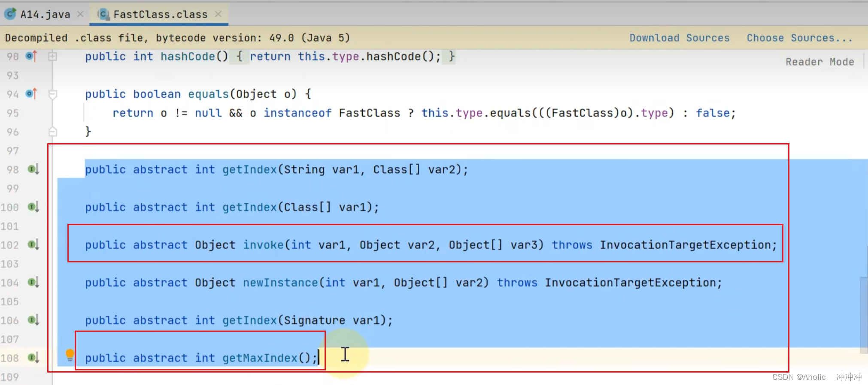Click line number 98 in the gutter
This screenshot has width=868, height=385.
pos(13,169)
